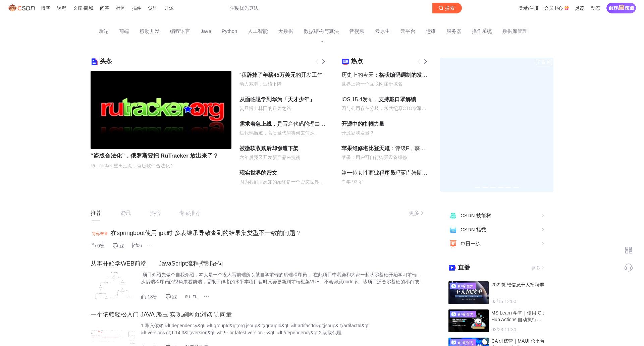Screen dimensions: 644x346
Task: Open the 认证 menu item
Action: click(x=153, y=8)
